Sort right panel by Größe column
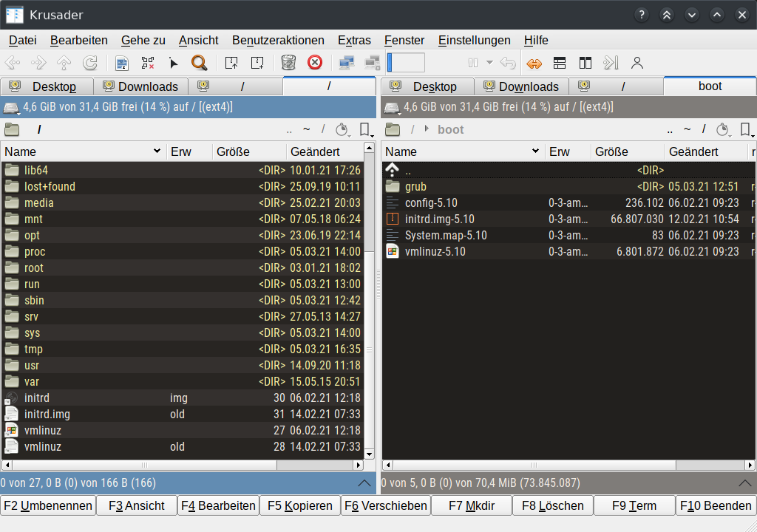This screenshot has width=757, height=532. [x=627, y=151]
